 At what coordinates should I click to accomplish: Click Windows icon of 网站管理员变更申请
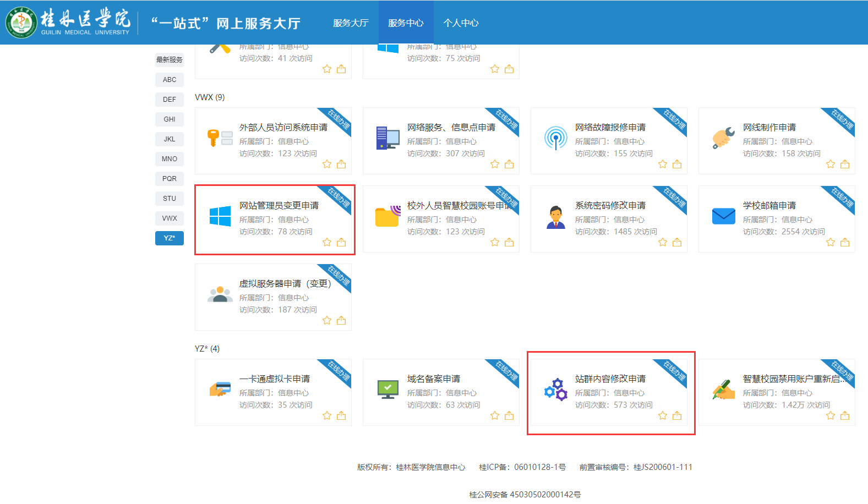(x=220, y=216)
